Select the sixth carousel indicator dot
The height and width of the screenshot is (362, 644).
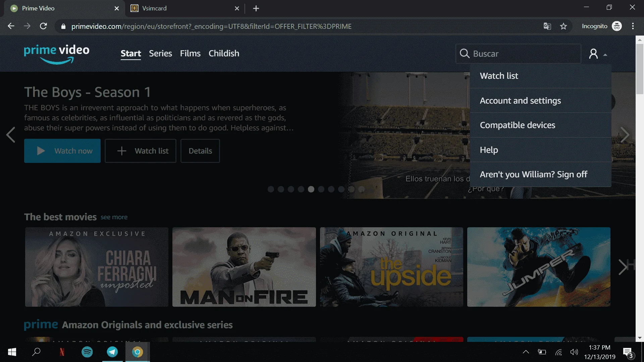[x=321, y=189]
